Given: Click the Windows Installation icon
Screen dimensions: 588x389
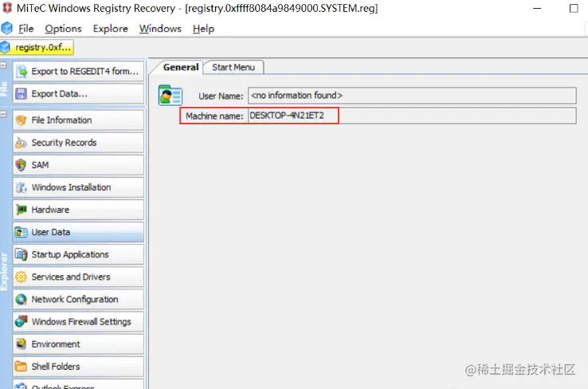Looking at the screenshot, I should click(x=21, y=187).
